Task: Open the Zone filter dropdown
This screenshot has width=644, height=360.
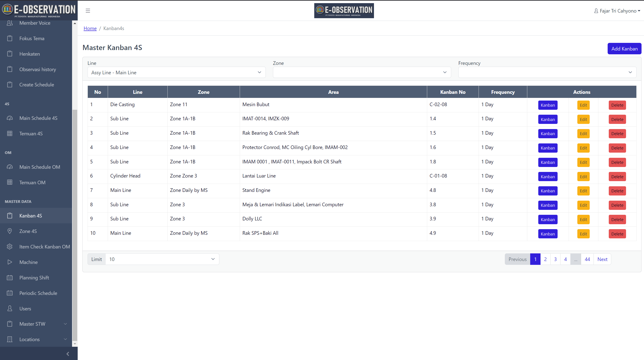Action: pos(362,72)
